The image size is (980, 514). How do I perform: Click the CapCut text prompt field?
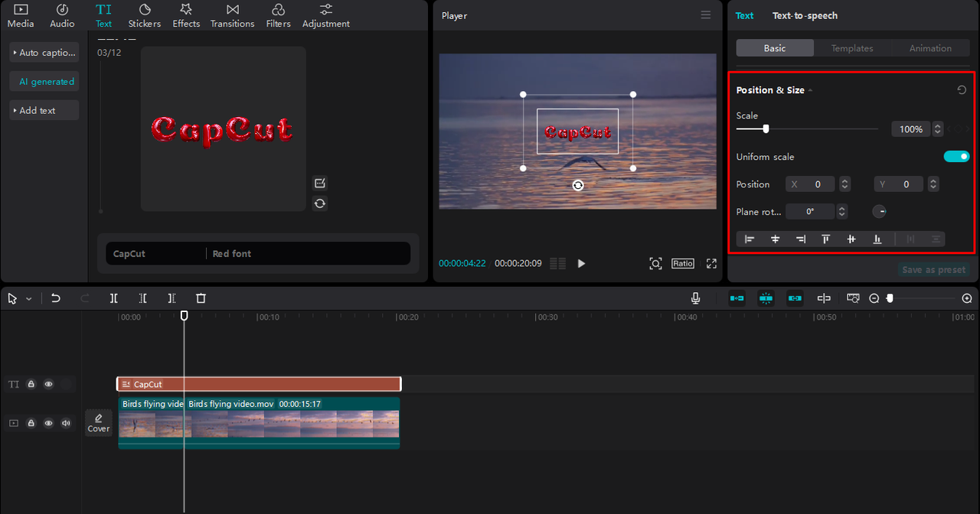156,253
